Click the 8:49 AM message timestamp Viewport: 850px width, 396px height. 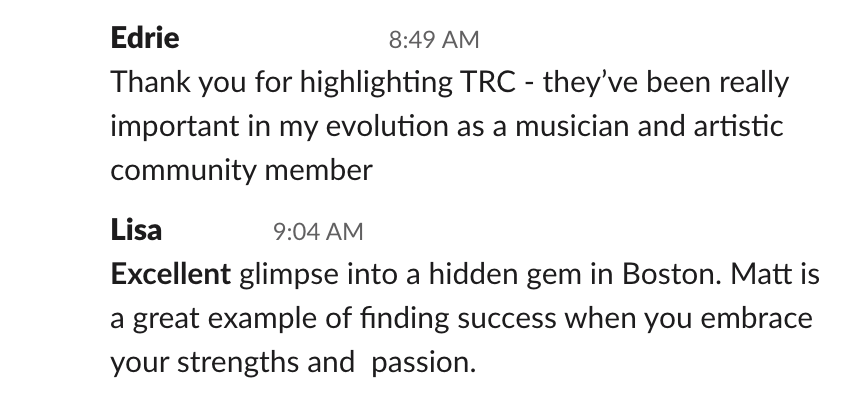coord(434,40)
